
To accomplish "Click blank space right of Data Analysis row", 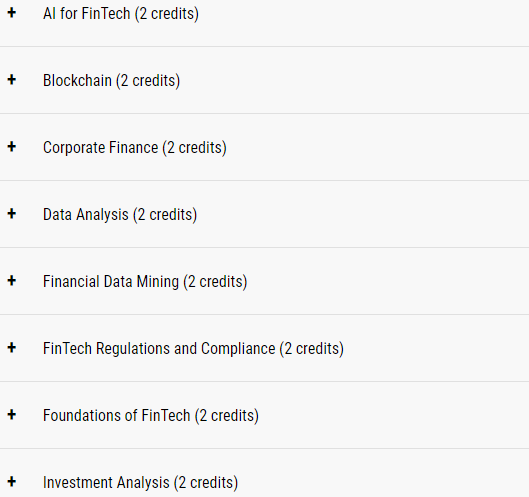I will tap(363, 214).
